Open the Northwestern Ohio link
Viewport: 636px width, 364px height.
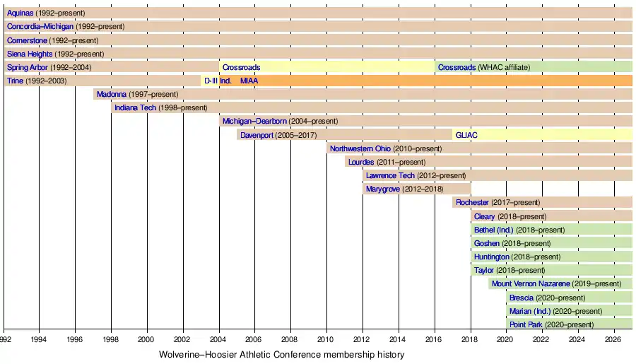[x=361, y=148]
